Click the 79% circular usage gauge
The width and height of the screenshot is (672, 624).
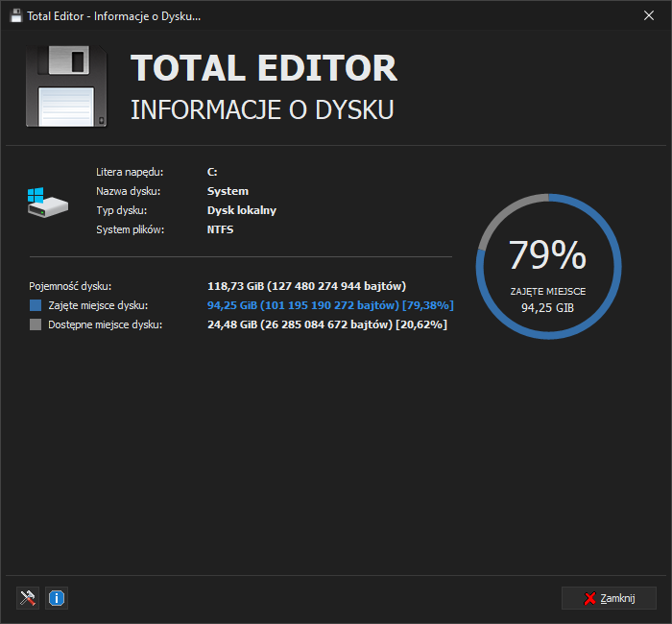point(548,266)
